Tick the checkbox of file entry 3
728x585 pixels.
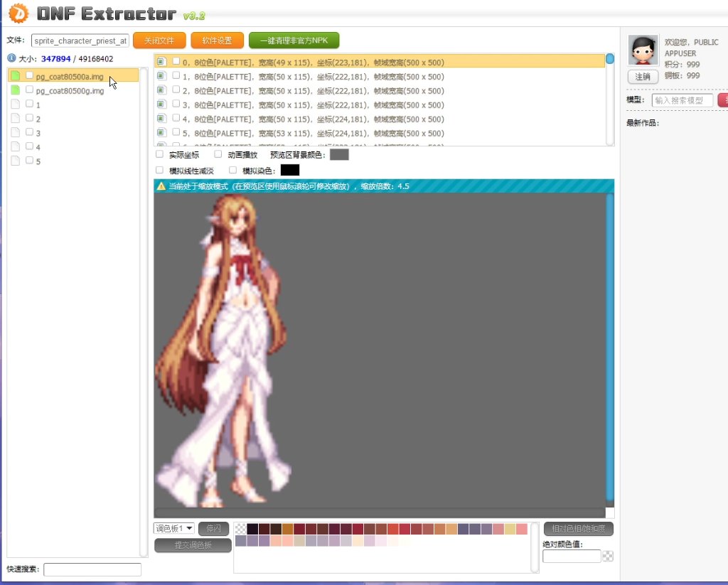point(29,132)
